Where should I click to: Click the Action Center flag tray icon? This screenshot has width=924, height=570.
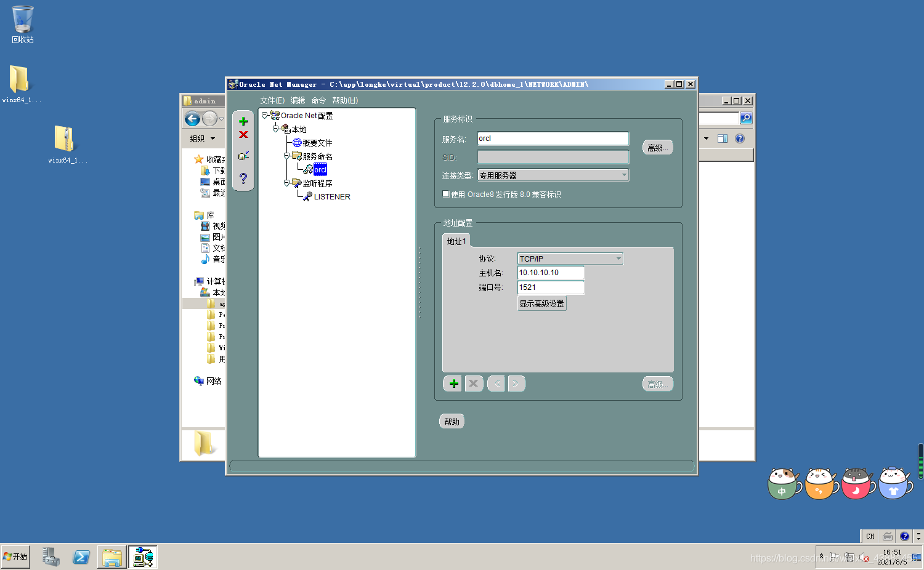point(835,558)
